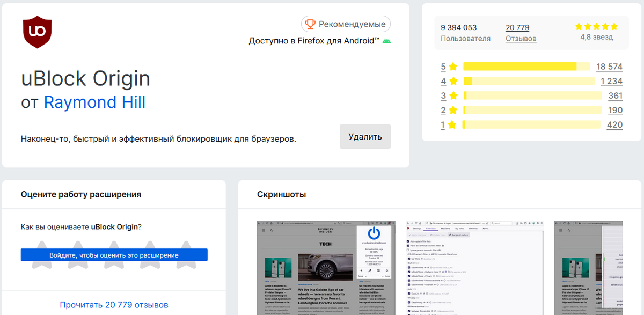Click the Войдите, чтобы оценить это расширение button
Screen dimensions: 644x315
(x=114, y=255)
